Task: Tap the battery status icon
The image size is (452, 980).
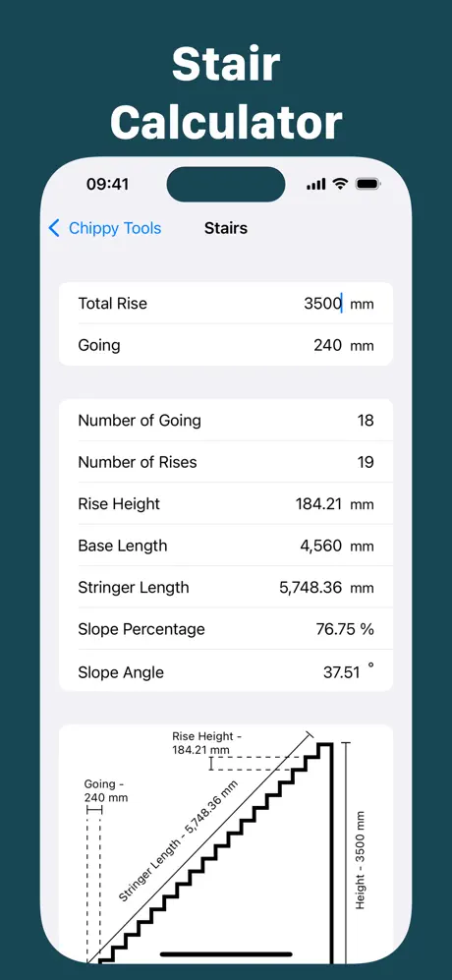Action: (368, 185)
